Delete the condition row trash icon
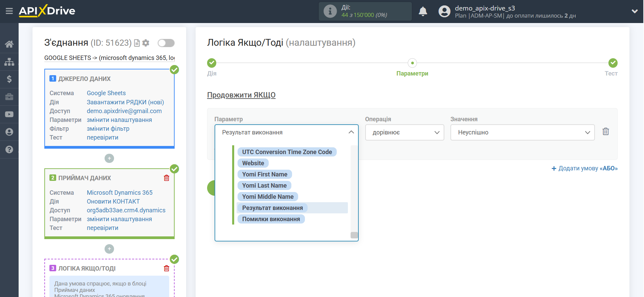This screenshot has width=644, height=297. coord(606,131)
